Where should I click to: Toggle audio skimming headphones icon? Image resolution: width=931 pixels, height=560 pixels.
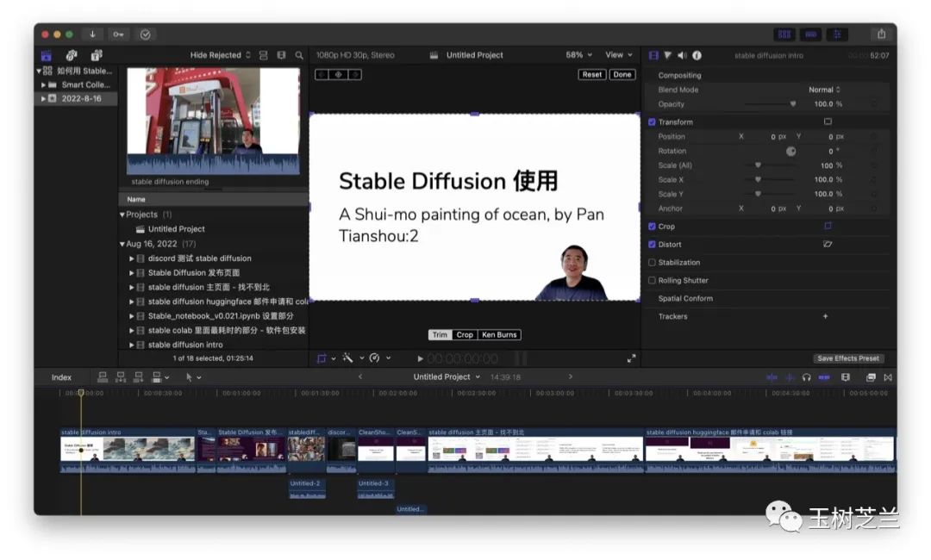806,377
